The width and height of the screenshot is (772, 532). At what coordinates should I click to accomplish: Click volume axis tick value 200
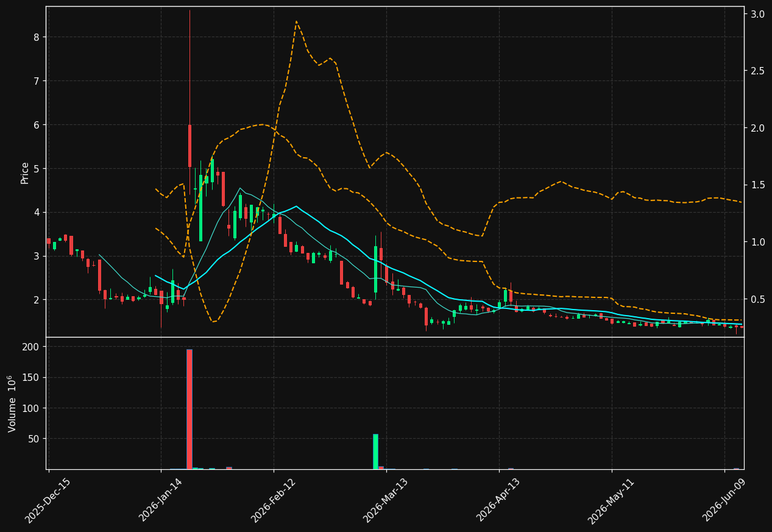point(31,347)
